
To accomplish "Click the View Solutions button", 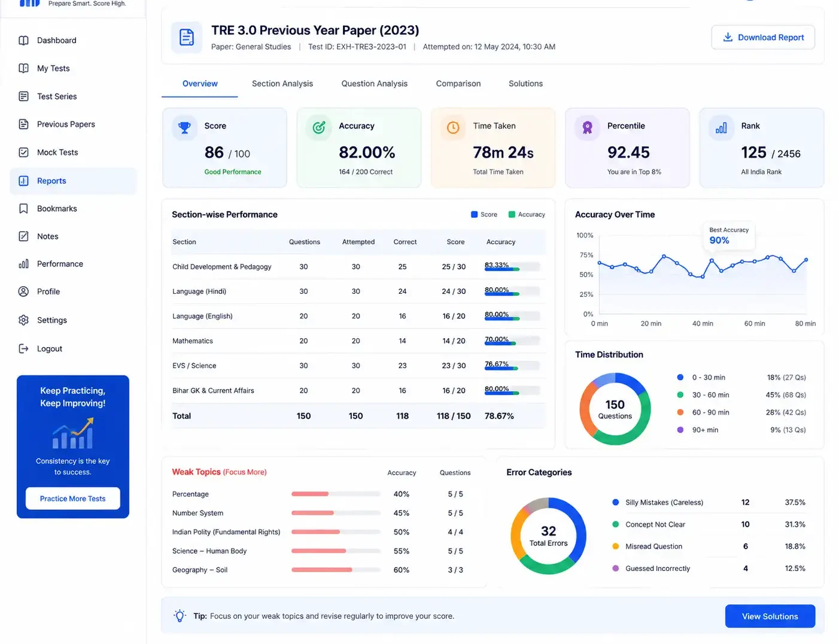I will (x=770, y=616).
